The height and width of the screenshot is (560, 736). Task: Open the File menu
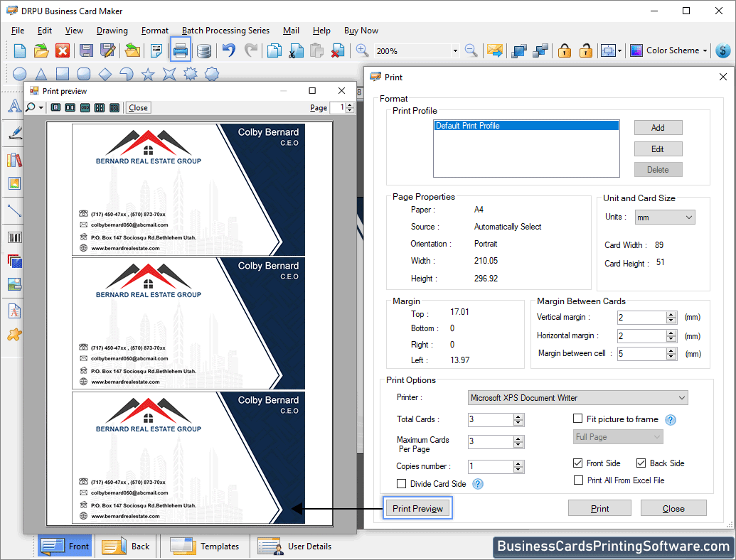[x=17, y=31]
